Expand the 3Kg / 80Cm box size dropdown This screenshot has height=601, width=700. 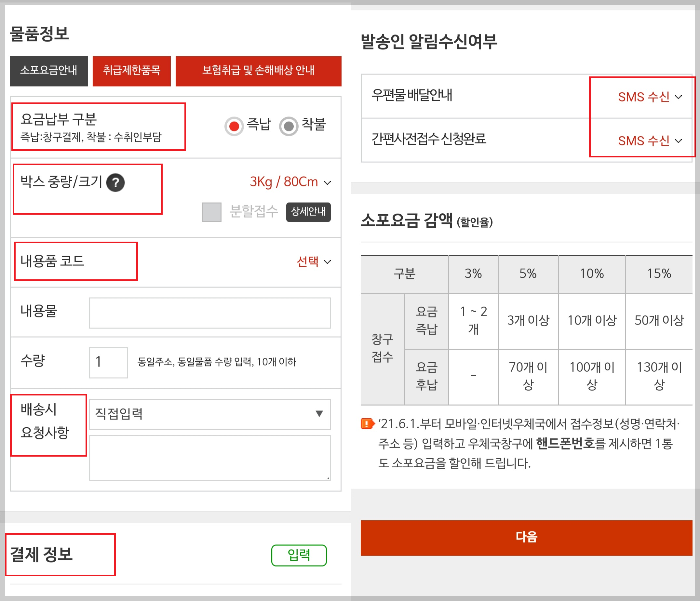click(289, 182)
